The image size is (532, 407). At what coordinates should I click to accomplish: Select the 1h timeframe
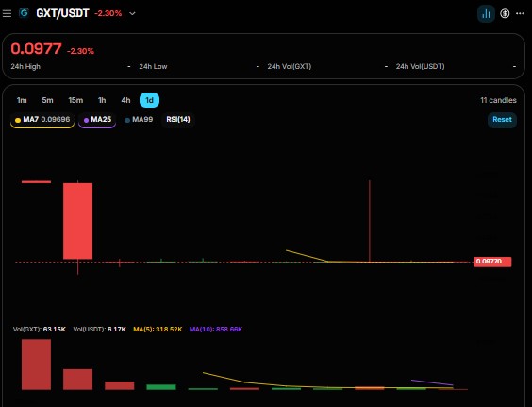click(x=102, y=100)
